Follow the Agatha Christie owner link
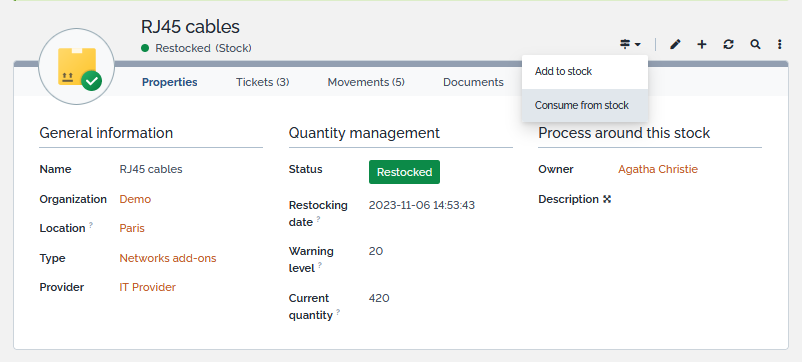 coord(658,169)
